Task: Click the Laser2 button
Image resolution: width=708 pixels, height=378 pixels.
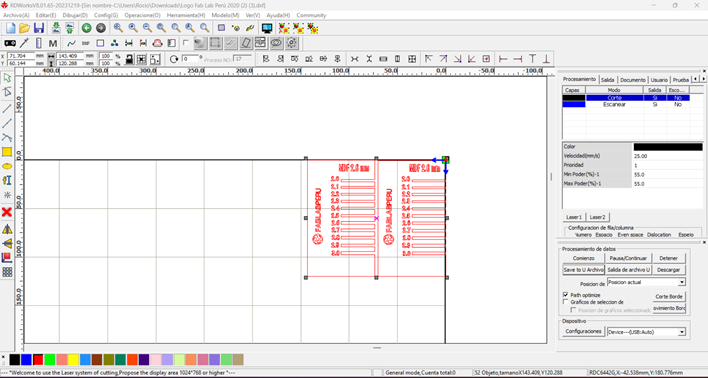Action: coord(597,217)
